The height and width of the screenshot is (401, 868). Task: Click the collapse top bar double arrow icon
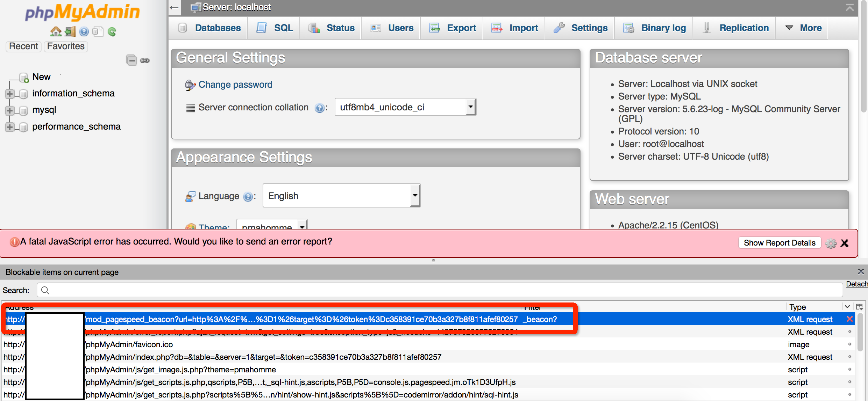850,7
